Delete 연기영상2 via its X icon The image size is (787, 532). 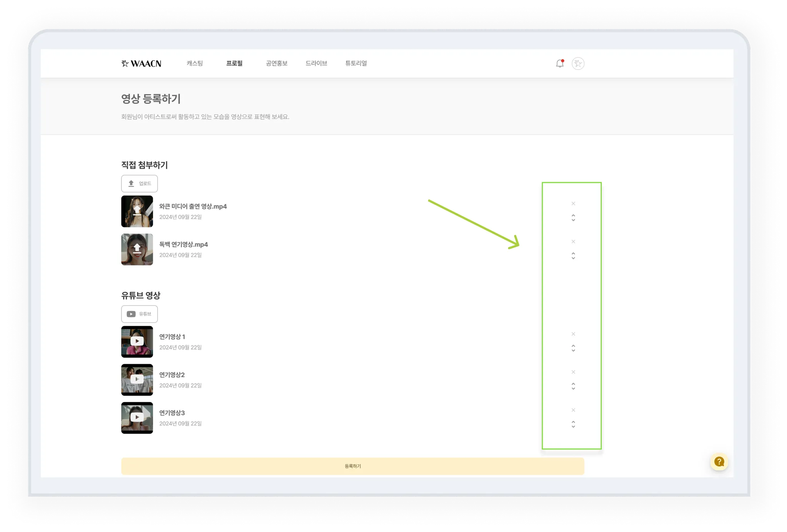click(x=573, y=372)
